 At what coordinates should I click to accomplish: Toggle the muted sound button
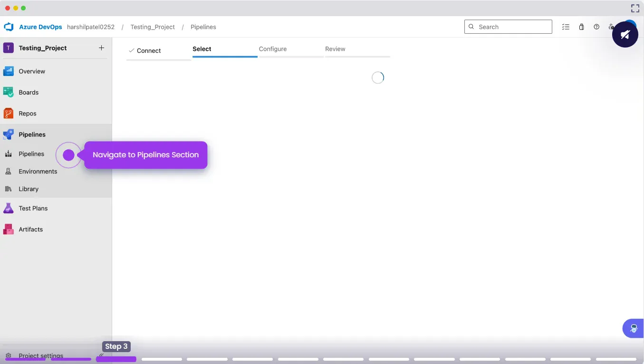(x=625, y=35)
